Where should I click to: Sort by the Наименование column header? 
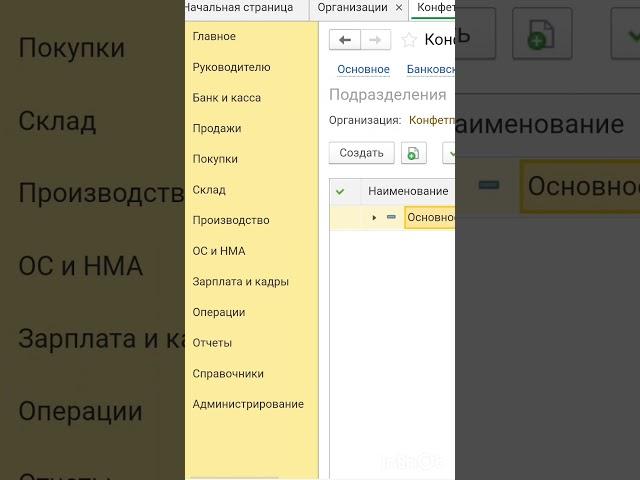tap(408, 191)
